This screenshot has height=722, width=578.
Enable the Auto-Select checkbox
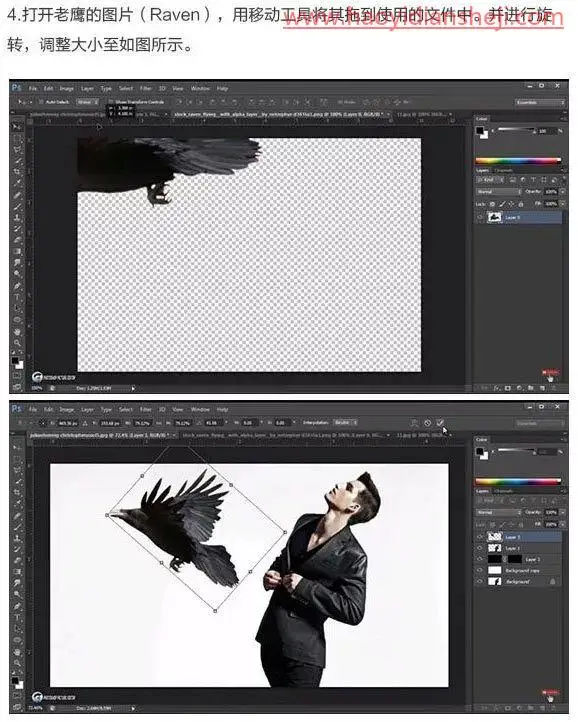click(41, 102)
